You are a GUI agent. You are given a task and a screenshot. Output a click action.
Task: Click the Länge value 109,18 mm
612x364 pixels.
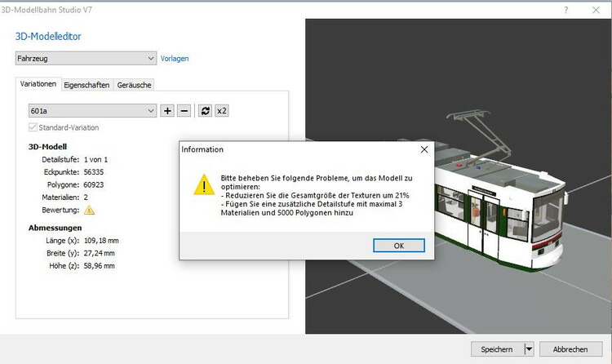(101, 241)
